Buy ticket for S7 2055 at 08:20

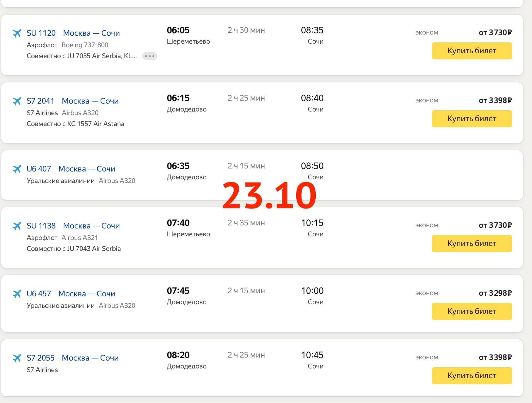point(472,376)
